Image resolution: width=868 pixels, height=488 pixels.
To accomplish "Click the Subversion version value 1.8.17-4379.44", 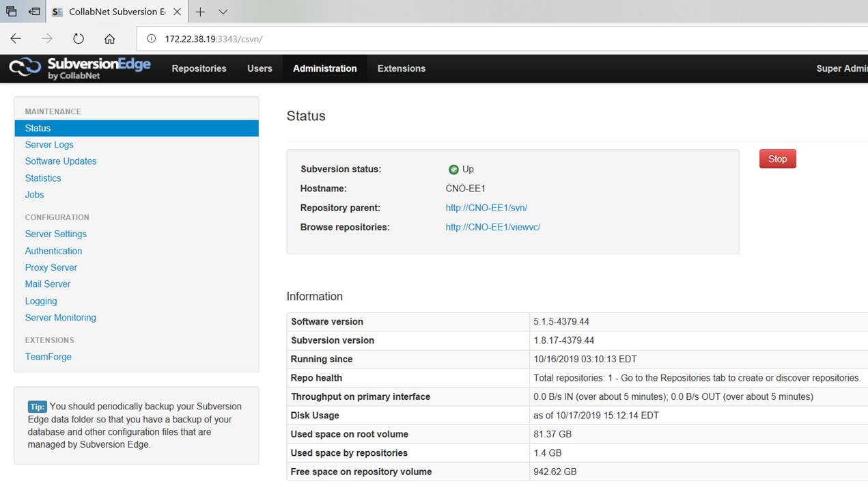I will pyautogui.click(x=564, y=340).
